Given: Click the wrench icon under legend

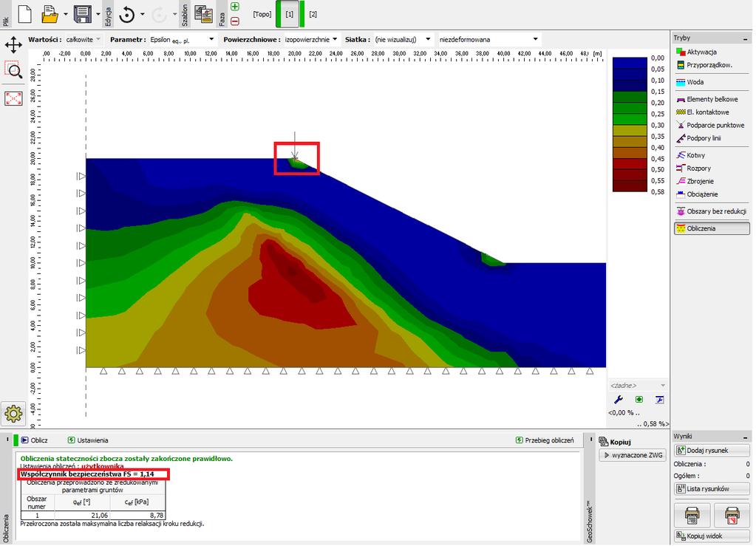Looking at the screenshot, I should pos(619,399).
